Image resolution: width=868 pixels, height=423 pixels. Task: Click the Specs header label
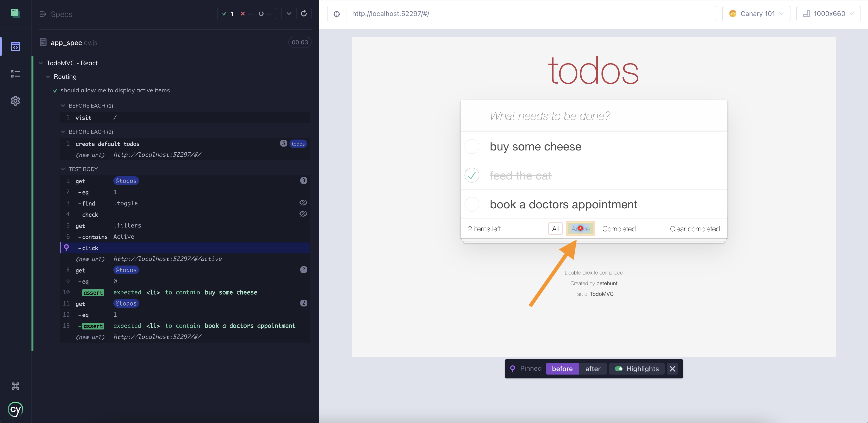61,14
